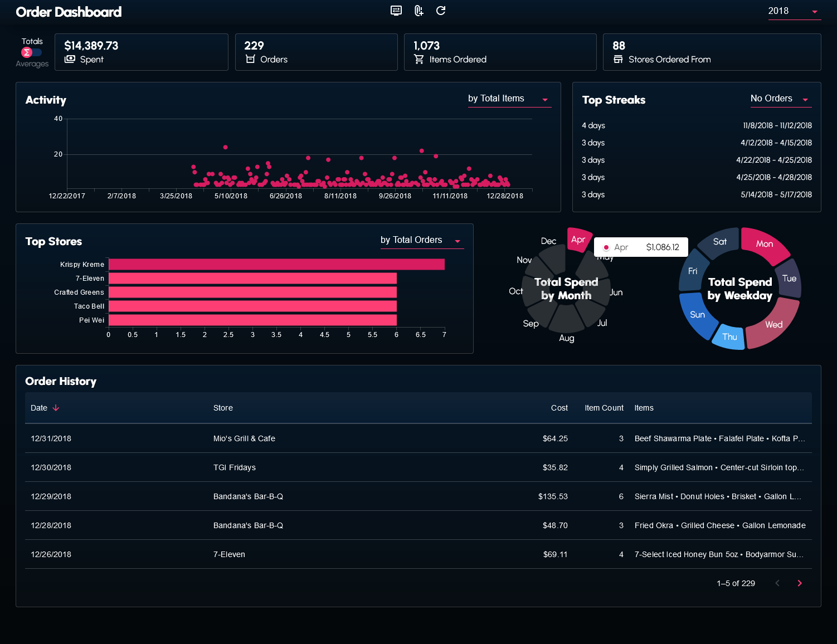Click the Date column sort arrow

56,408
